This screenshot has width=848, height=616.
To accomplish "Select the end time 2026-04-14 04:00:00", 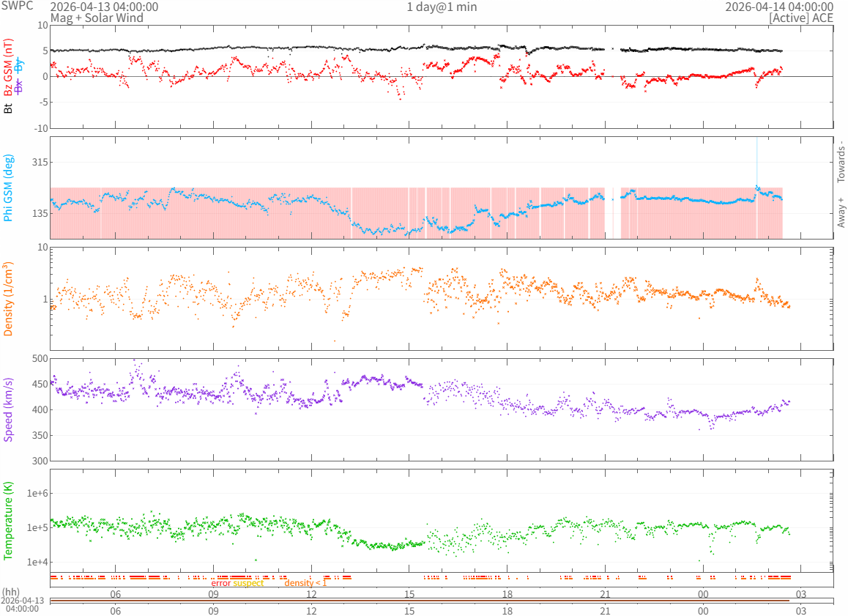I will (778, 7).
